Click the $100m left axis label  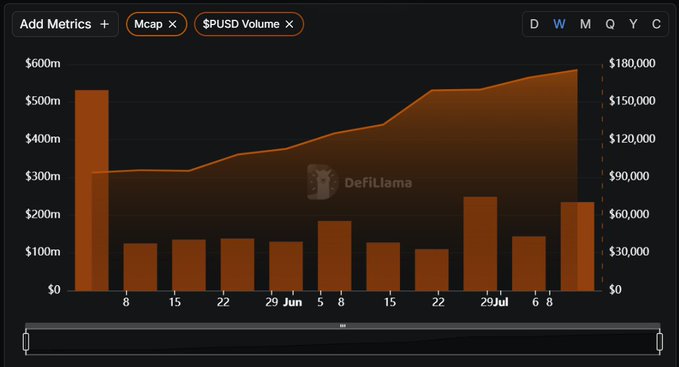coord(43,251)
